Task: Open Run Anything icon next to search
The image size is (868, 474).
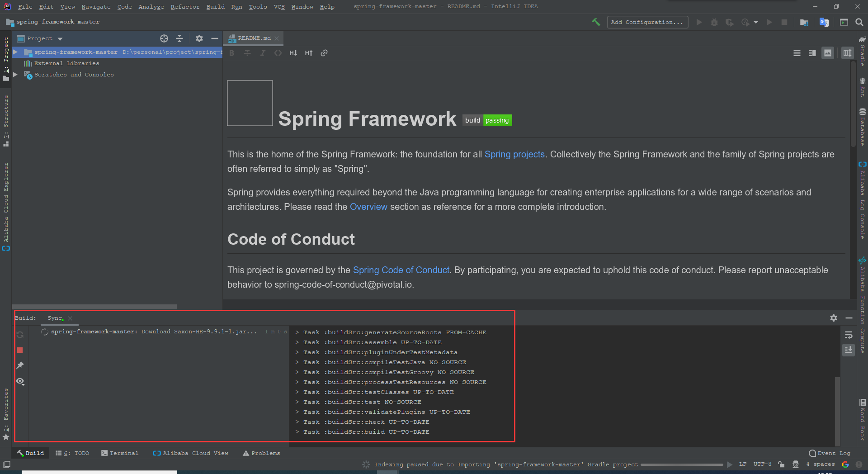Action: click(844, 22)
